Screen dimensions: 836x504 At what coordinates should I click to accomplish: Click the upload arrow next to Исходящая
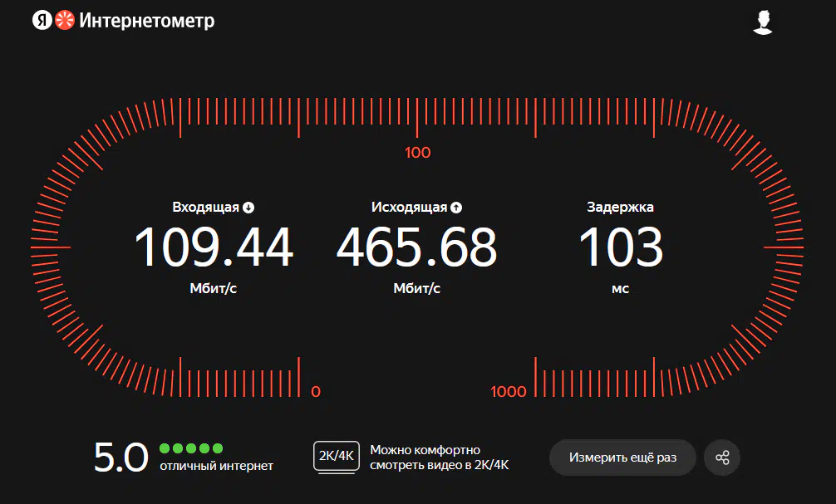click(456, 208)
